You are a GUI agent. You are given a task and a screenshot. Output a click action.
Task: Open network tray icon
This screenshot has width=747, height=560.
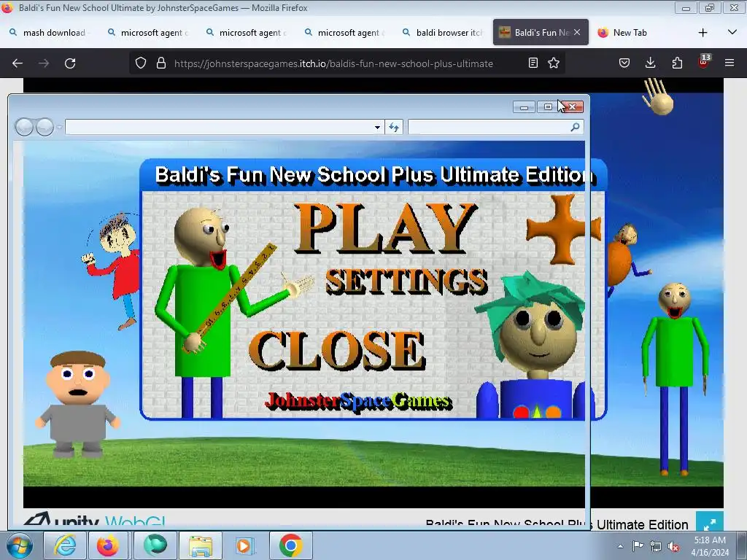(x=656, y=546)
